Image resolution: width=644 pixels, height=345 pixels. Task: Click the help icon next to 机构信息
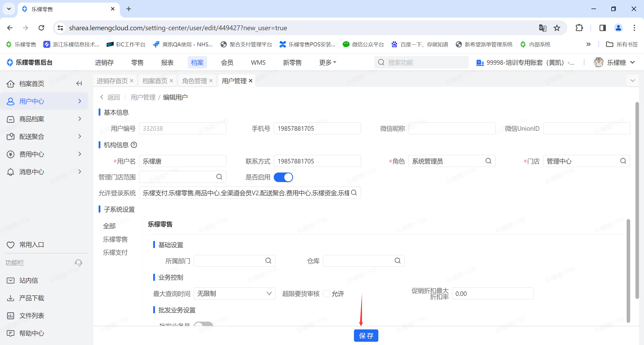click(134, 145)
